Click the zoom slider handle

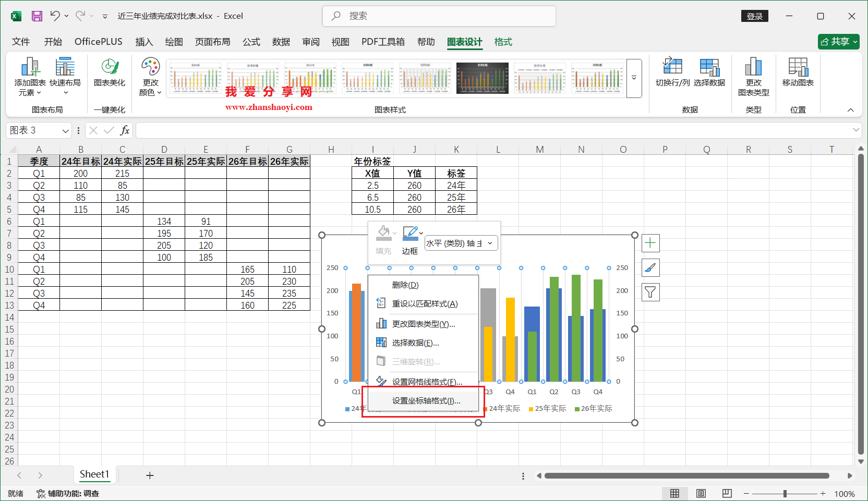(x=785, y=494)
